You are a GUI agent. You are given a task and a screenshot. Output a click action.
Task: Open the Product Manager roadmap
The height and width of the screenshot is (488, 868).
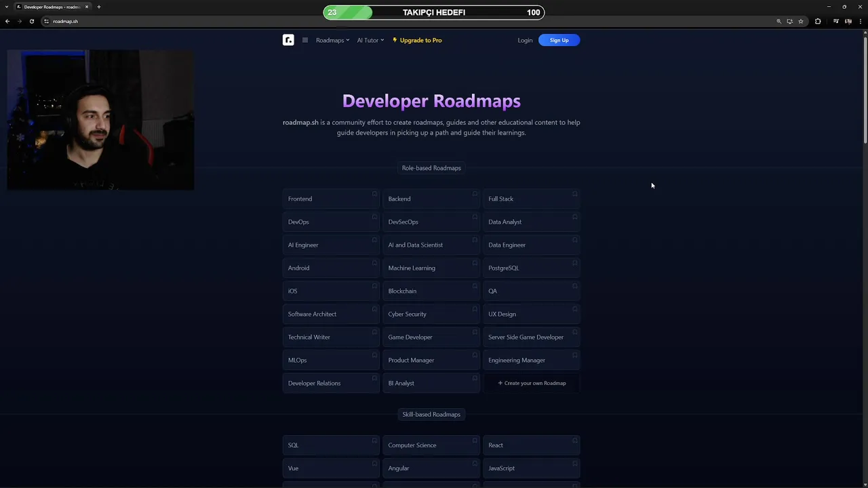(x=431, y=360)
